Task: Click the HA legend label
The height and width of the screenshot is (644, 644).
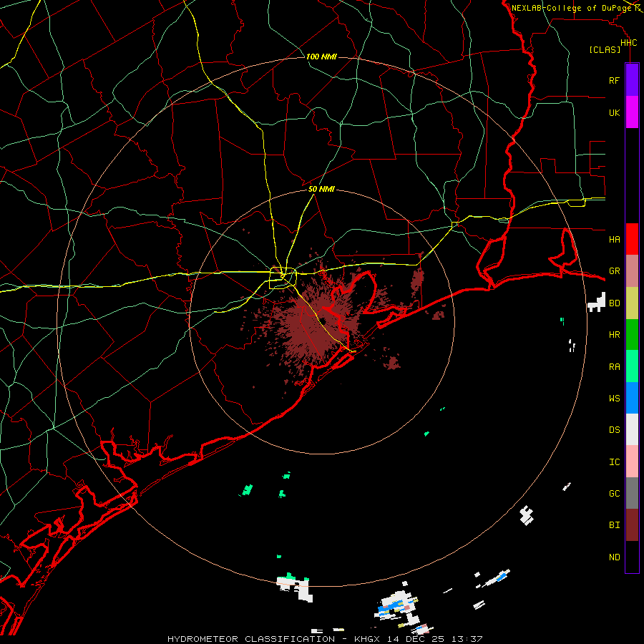Action: point(614,239)
